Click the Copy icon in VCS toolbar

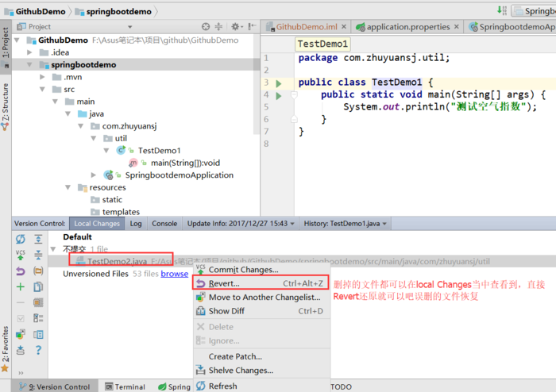click(38, 286)
